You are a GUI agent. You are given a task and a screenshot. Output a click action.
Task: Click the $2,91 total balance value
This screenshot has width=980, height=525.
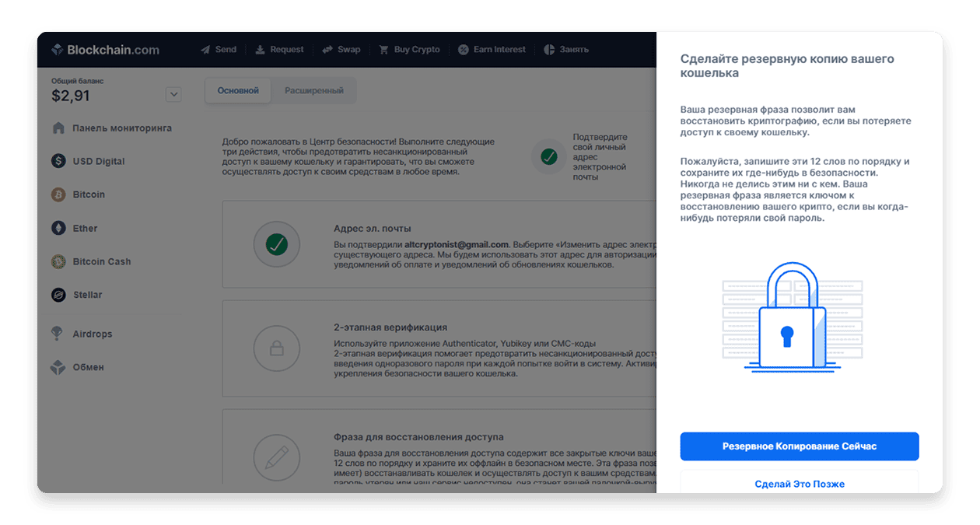click(71, 96)
